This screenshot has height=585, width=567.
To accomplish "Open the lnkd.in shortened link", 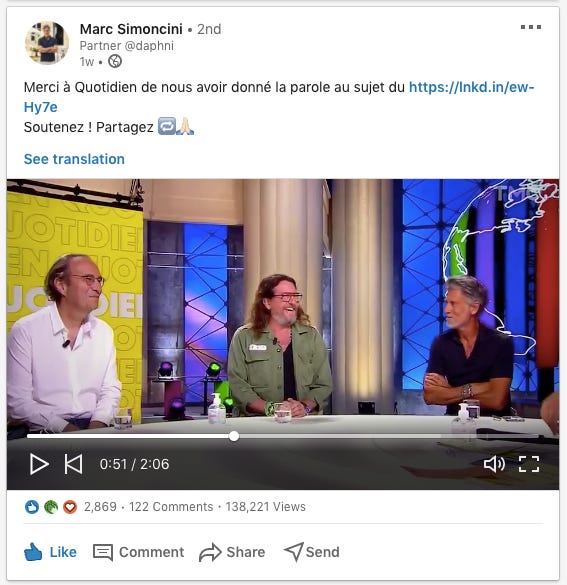I will [x=279, y=97].
